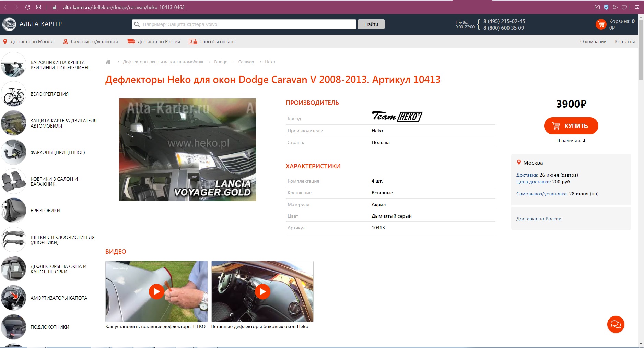Click phone number 8 (495) 215-02-45

(x=504, y=21)
